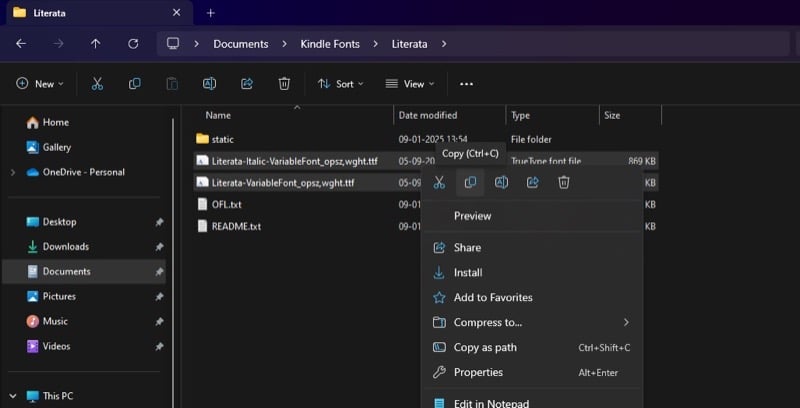Select Copy as path menu entry
This screenshot has width=800, height=408.
(x=485, y=347)
